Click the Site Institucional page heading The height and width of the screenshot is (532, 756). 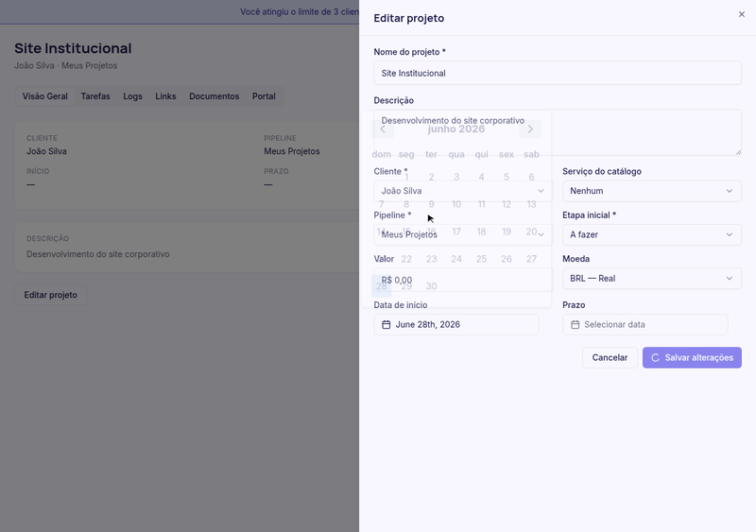(73, 48)
